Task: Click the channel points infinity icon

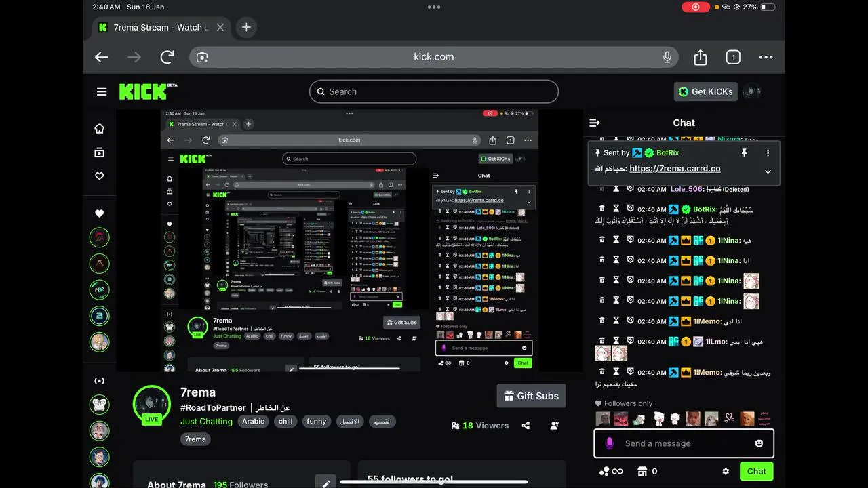Action: (x=610, y=471)
